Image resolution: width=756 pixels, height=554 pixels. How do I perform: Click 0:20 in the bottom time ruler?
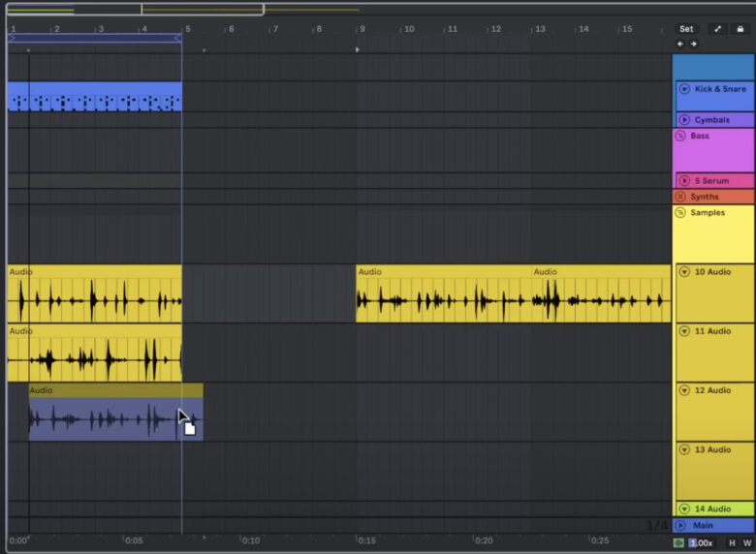484,540
